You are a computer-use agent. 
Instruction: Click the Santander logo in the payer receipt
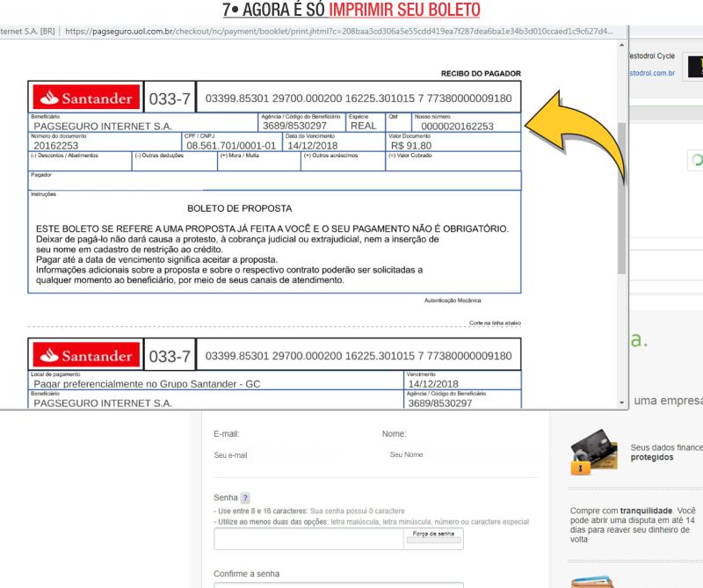(84, 98)
